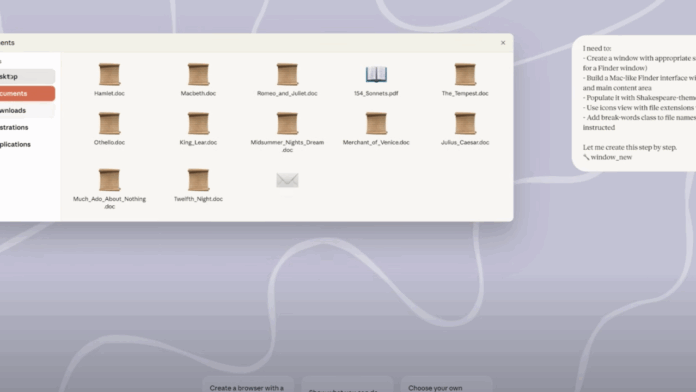Viewport: 696px width, 392px height.
Task: Select Much_Ado_About_Nothing.doc scroll icon
Action: [x=109, y=180]
